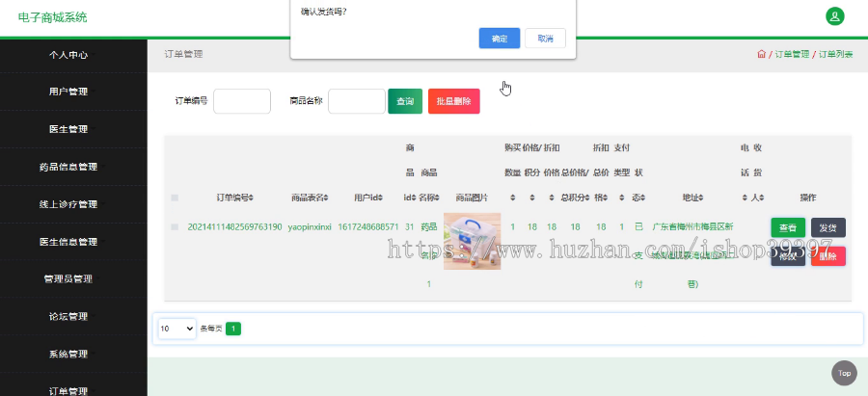Cancel the dialog with 取消 button
Screen dimensions: 868x396
(x=545, y=39)
